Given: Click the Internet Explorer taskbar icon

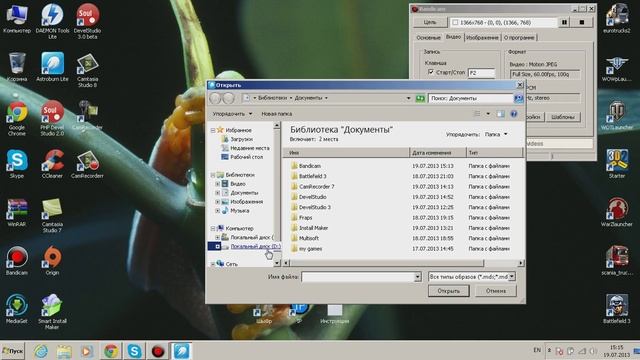Looking at the screenshot, I should (41, 351).
